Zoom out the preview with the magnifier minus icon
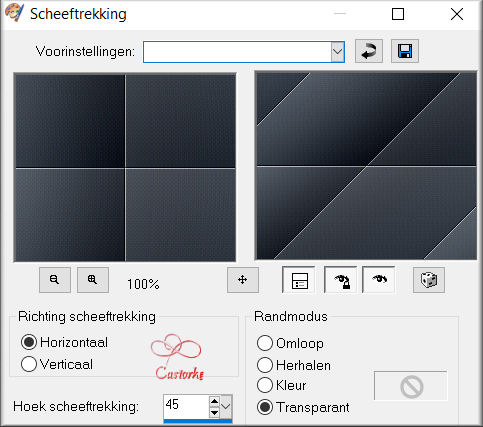This screenshot has height=427, width=483. point(55,280)
